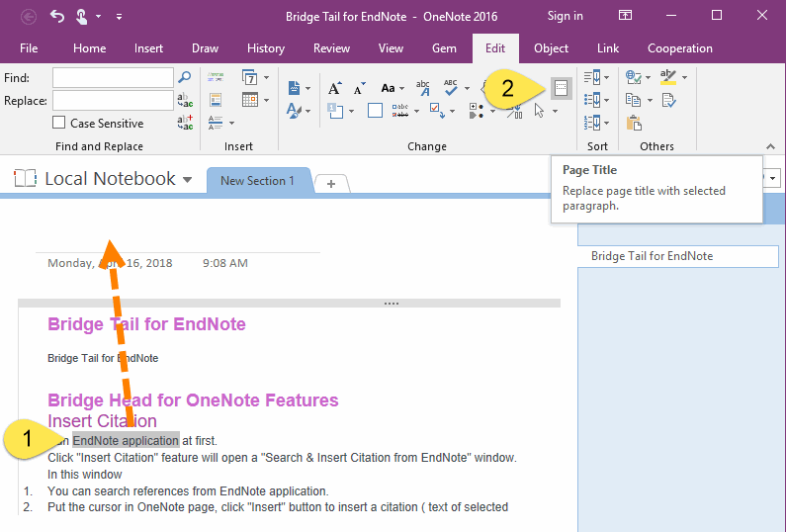The width and height of the screenshot is (786, 532).
Task: Open the Aa change case dropdown arrow
Action: click(402, 89)
